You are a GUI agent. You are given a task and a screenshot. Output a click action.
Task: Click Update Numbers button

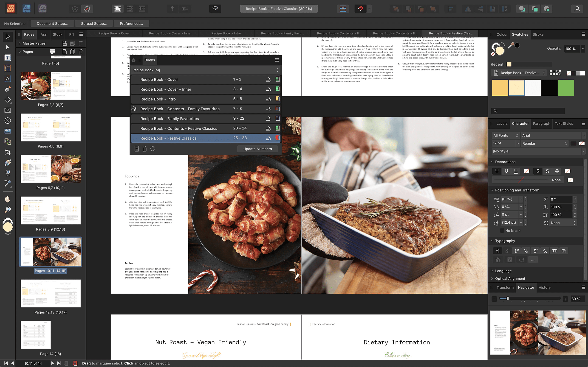(257, 148)
